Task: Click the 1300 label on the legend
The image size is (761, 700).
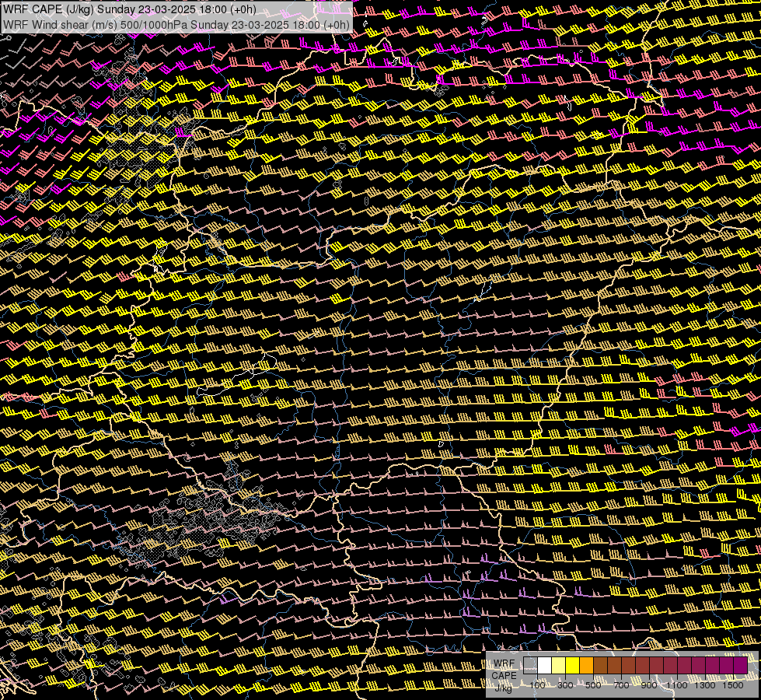Action: [705, 685]
